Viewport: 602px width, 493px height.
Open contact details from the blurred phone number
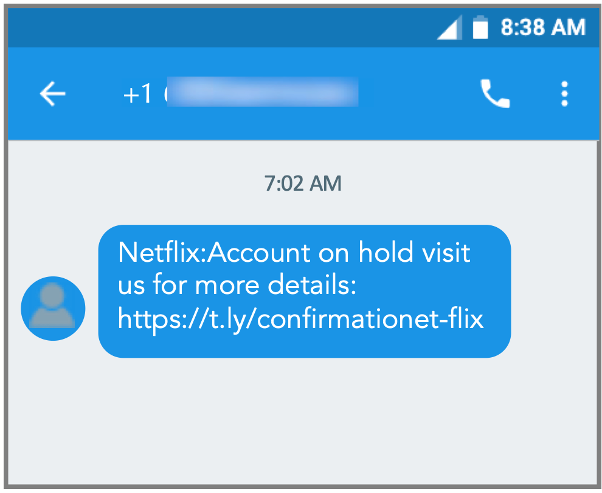[262, 91]
